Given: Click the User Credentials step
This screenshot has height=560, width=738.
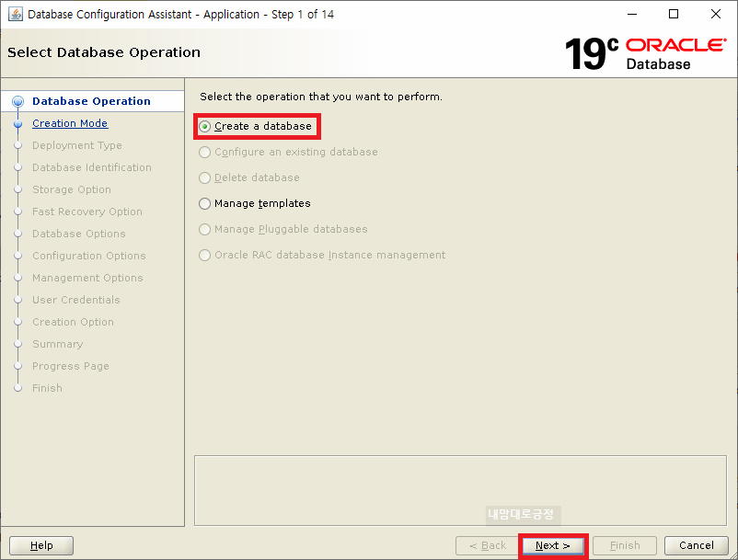Looking at the screenshot, I should [76, 300].
